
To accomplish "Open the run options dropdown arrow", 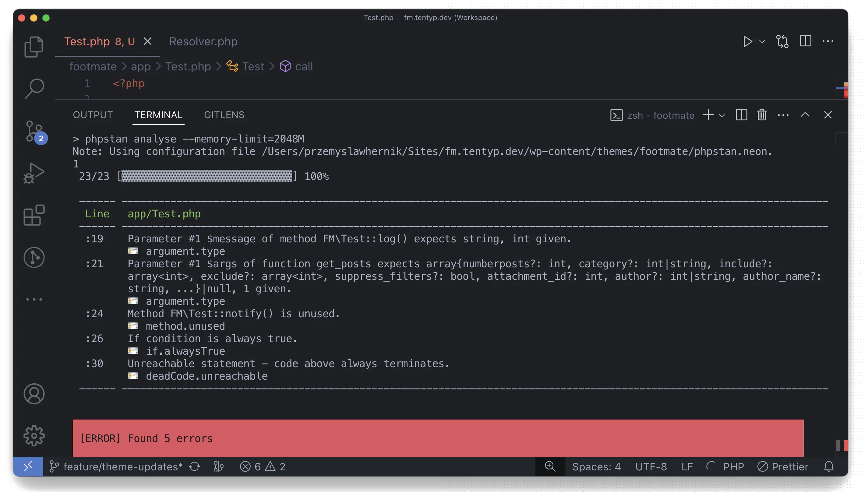I will point(762,42).
